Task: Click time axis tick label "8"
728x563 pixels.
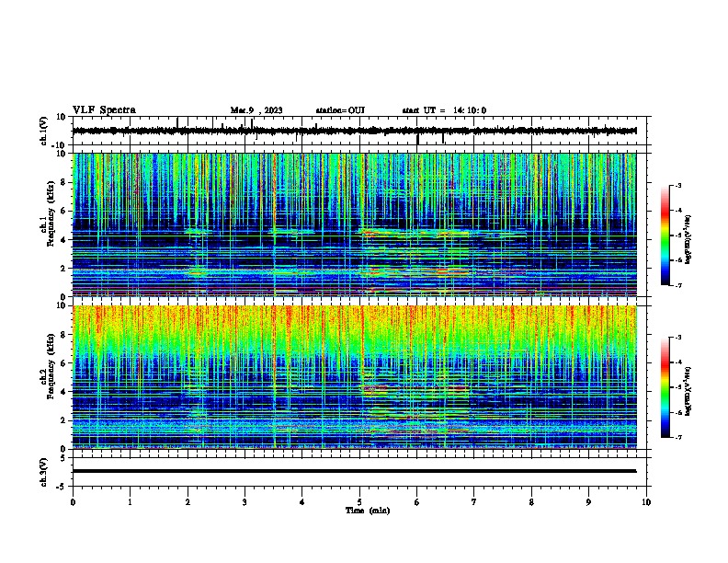Action: point(531,502)
